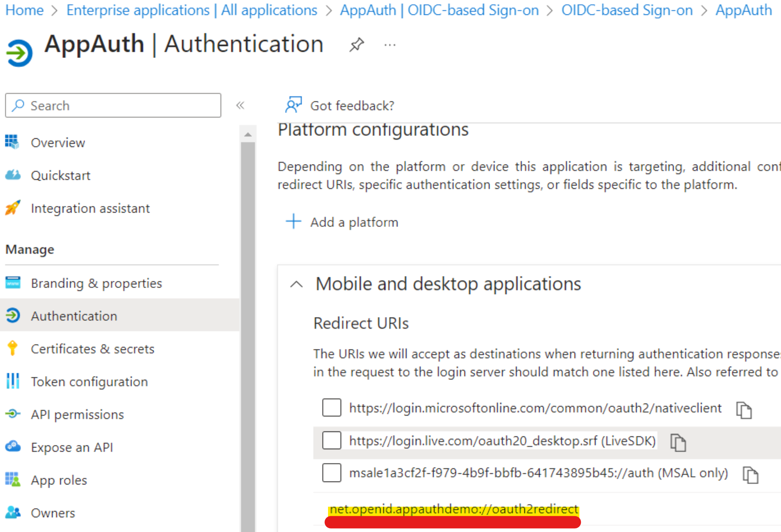The height and width of the screenshot is (532, 781).
Task: Check the login.live.com LiveSDK URI box
Action: 331,440
